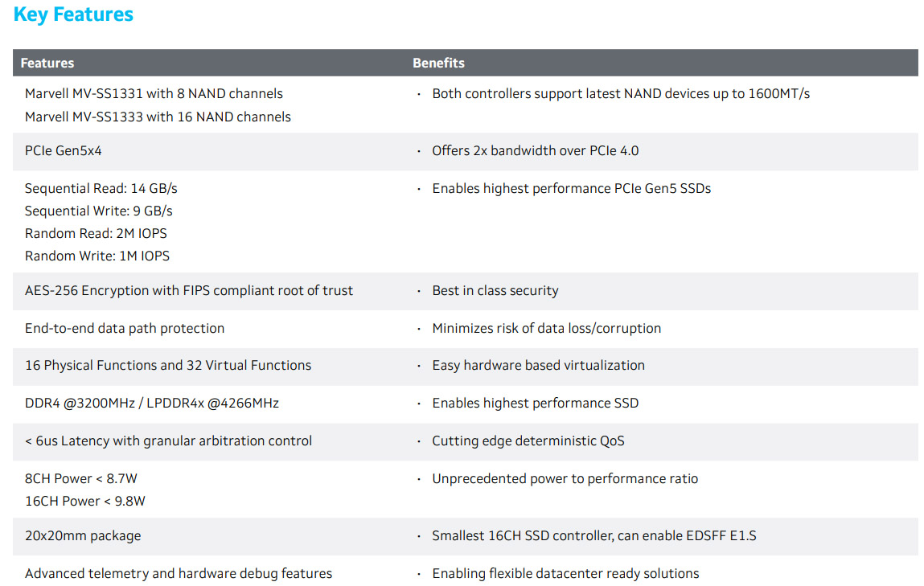924x586 pixels.
Task: Select 16CH Power < 9.8W line
Action: click(x=85, y=501)
